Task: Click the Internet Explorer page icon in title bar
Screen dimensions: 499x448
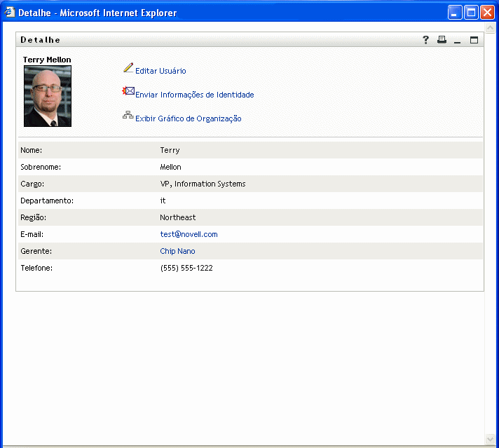Action: click(x=10, y=12)
